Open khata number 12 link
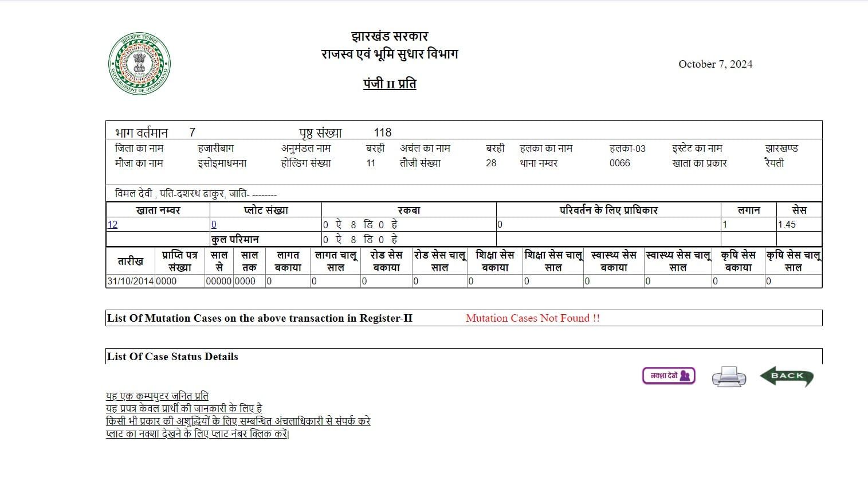868x500 pixels. 112,224
